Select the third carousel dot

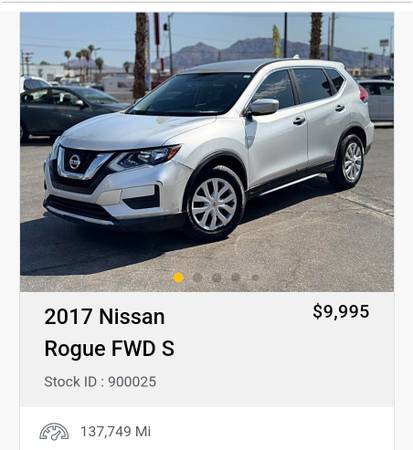click(x=217, y=277)
